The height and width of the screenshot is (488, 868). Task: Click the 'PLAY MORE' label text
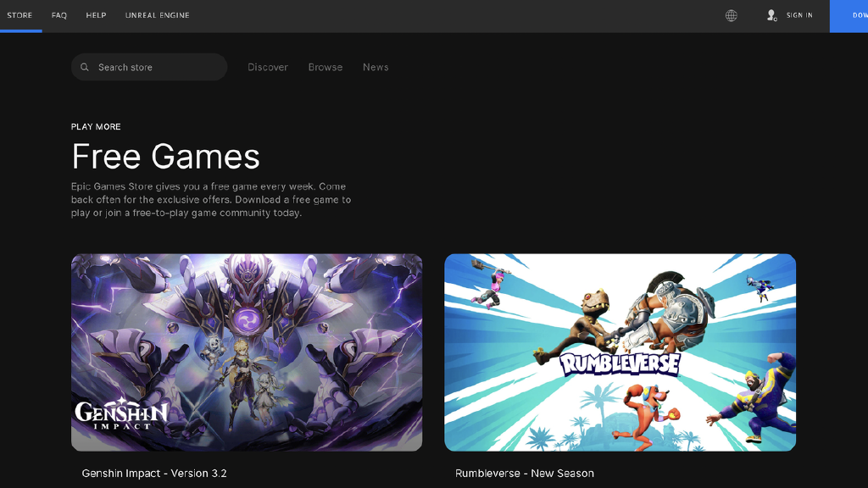(96, 127)
